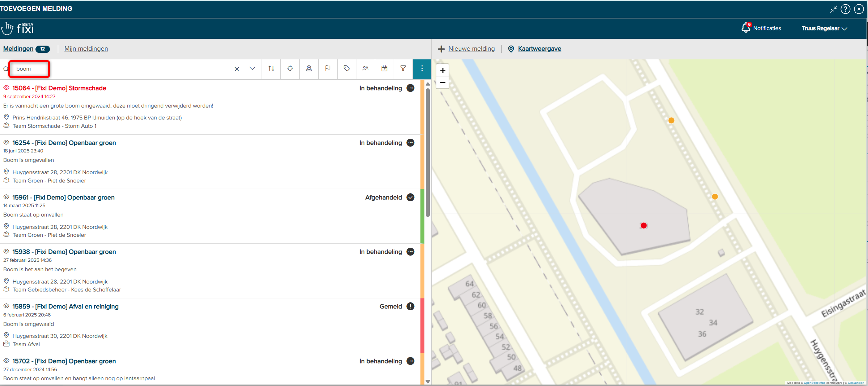The image size is (868, 386).
Task: Click Team Gebiedsbeheer - Kees de Schoffelaar
Action: 67,290
